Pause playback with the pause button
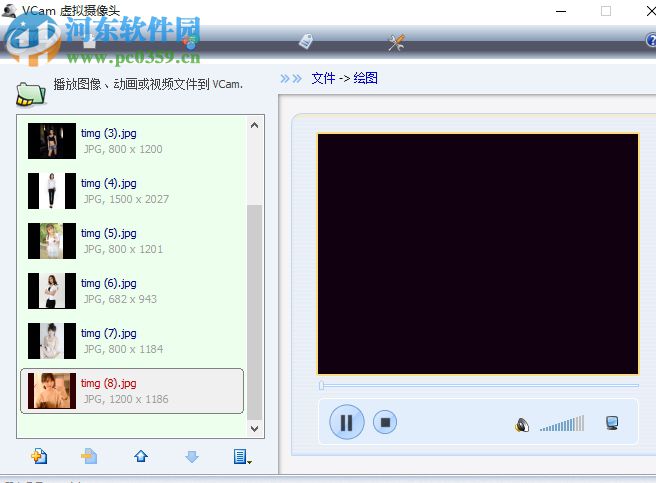This screenshot has height=483, width=656. pyautogui.click(x=346, y=422)
